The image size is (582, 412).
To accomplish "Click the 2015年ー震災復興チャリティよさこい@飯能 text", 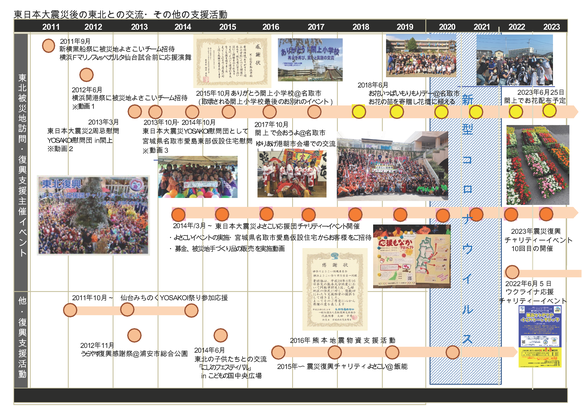I will tap(343, 366).
